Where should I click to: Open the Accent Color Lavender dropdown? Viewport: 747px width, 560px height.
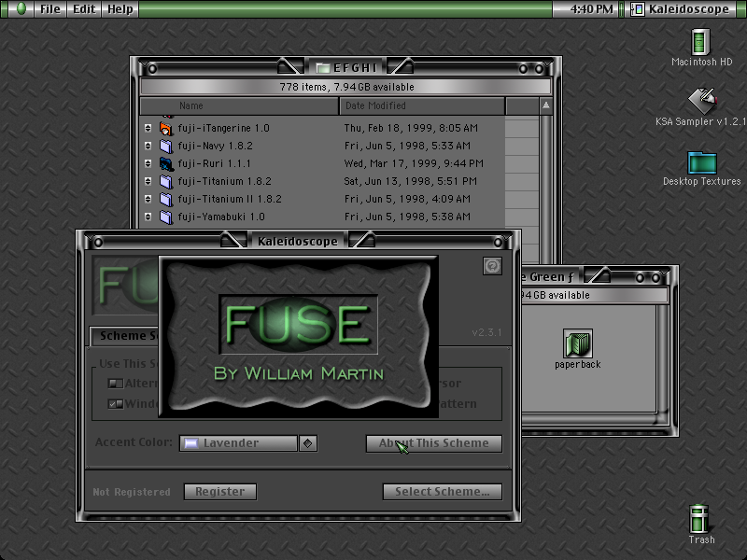click(x=248, y=442)
